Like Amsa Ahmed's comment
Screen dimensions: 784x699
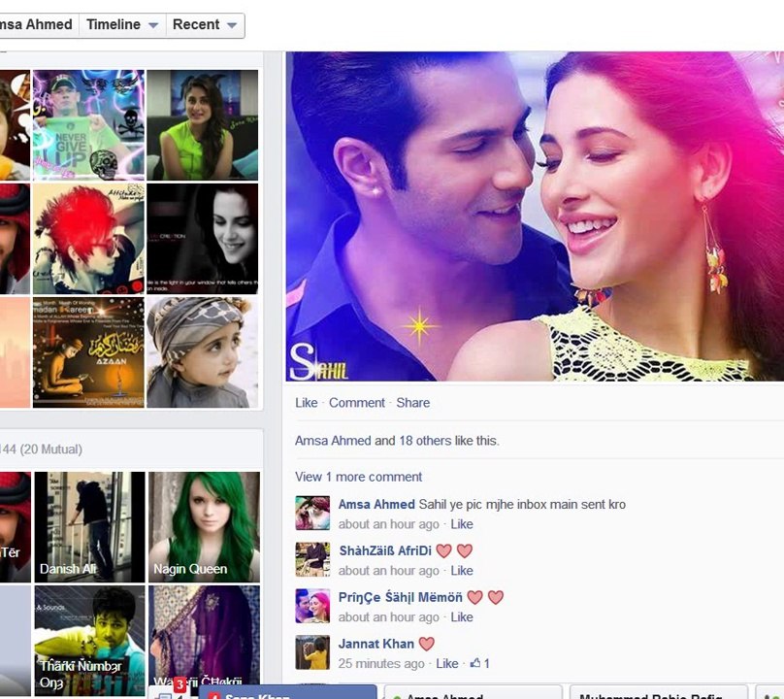point(462,524)
